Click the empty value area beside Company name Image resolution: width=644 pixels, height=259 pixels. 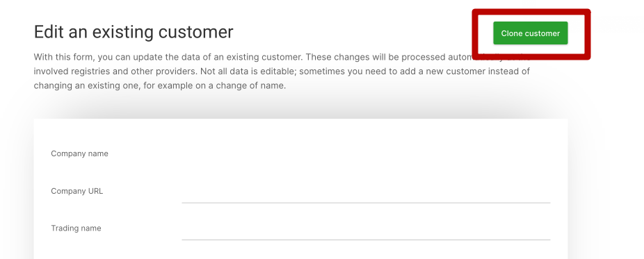tap(366, 154)
